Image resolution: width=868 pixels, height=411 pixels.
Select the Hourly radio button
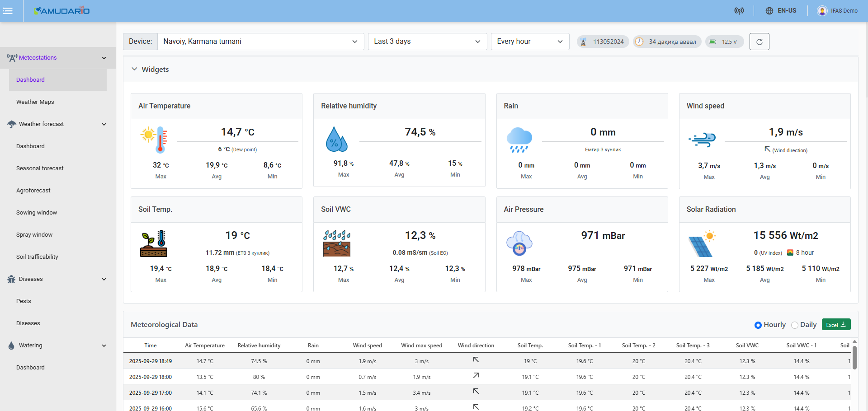(x=758, y=325)
